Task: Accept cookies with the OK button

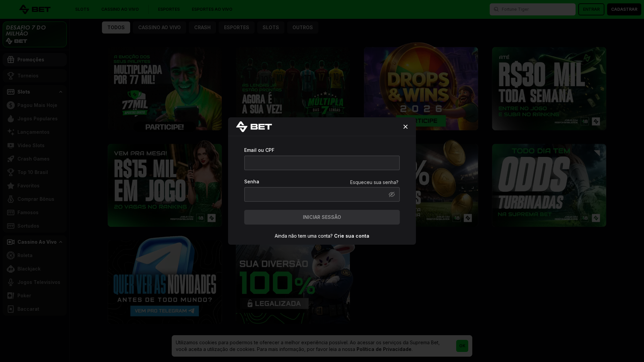Action: click(462, 346)
